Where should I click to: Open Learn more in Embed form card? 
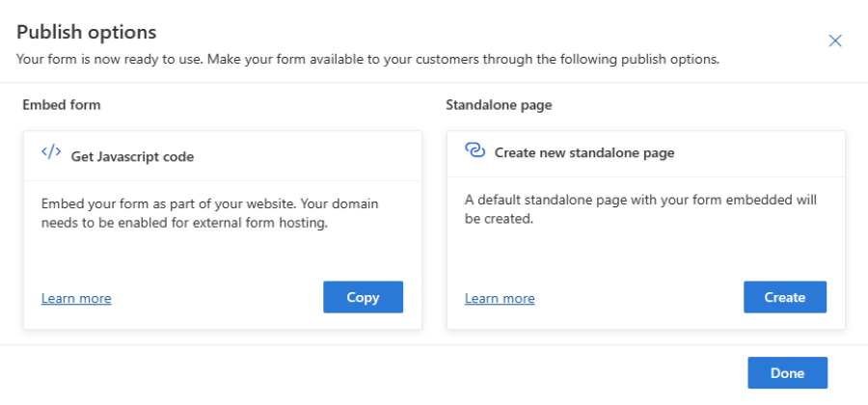click(76, 298)
